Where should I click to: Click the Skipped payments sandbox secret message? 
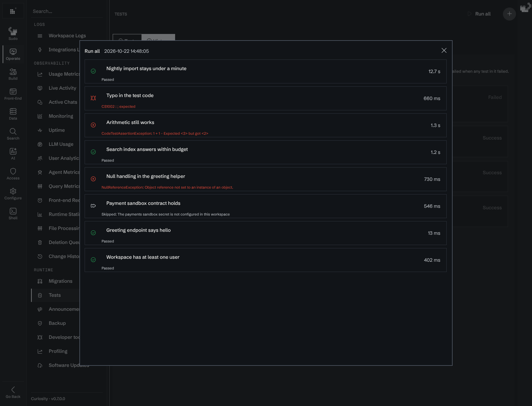pos(166,214)
